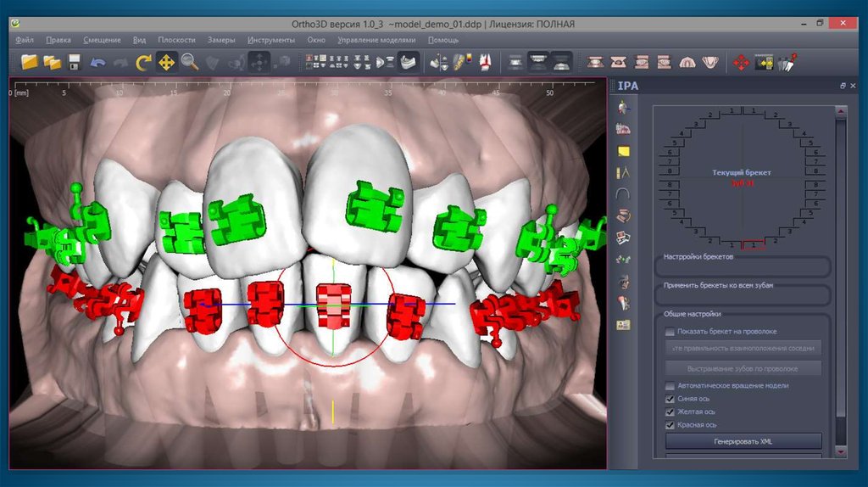
Task: Click the open folder icon in toolbar
Action: point(30,62)
